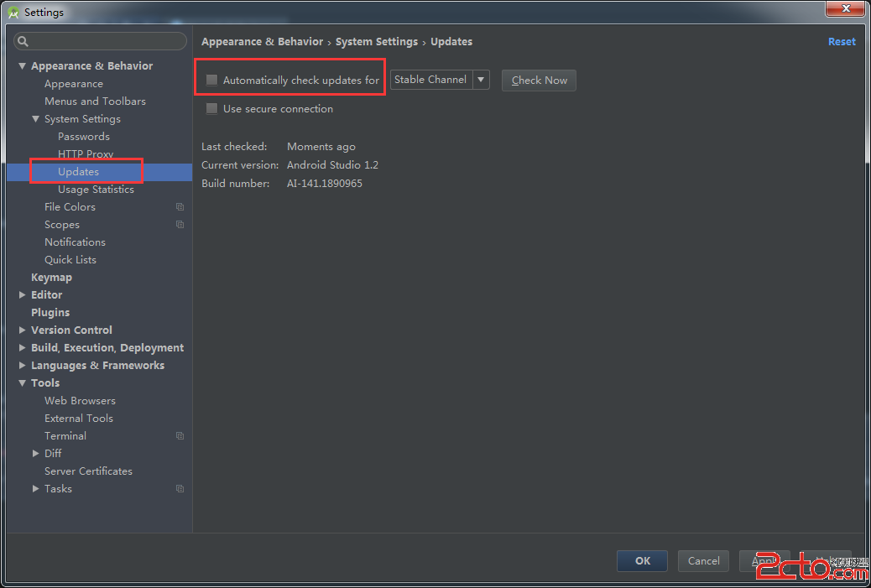Open the Plugins settings page

click(x=50, y=313)
